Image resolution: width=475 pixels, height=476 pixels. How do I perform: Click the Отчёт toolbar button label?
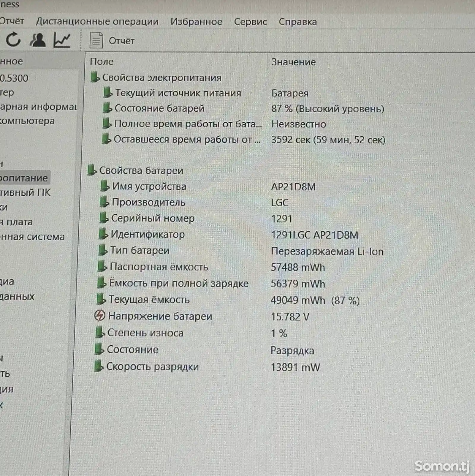121,41
